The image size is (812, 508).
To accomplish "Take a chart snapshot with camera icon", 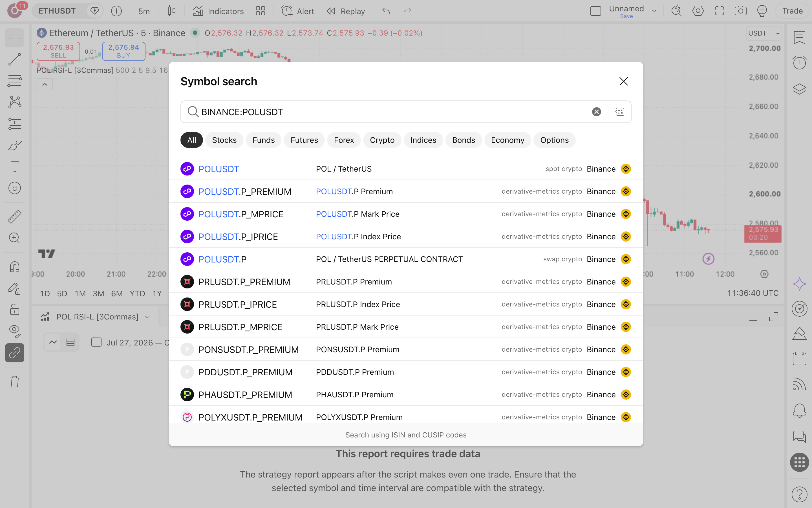I will pyautogui.click(x=741, y=11).
